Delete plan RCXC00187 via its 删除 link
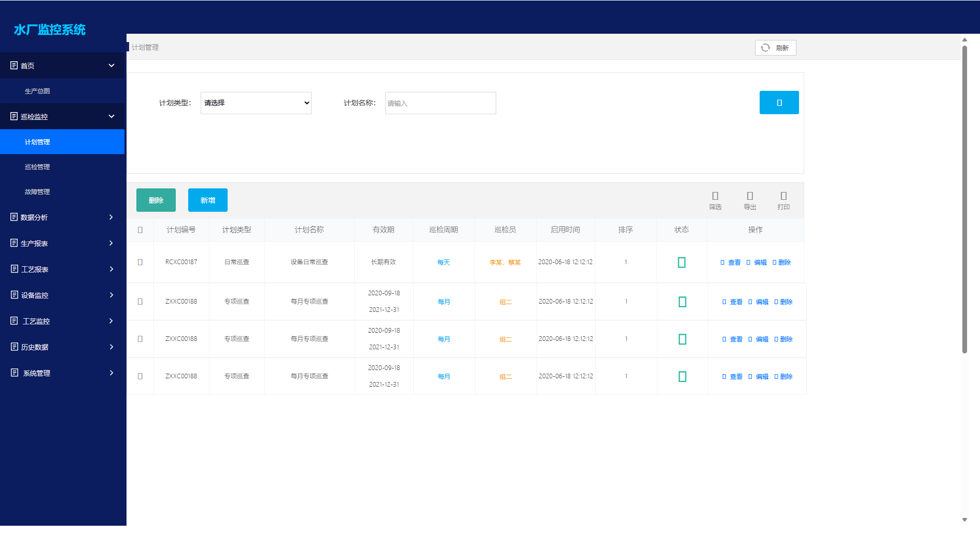The height and width of the screenshot is (547, 980). 782,263
